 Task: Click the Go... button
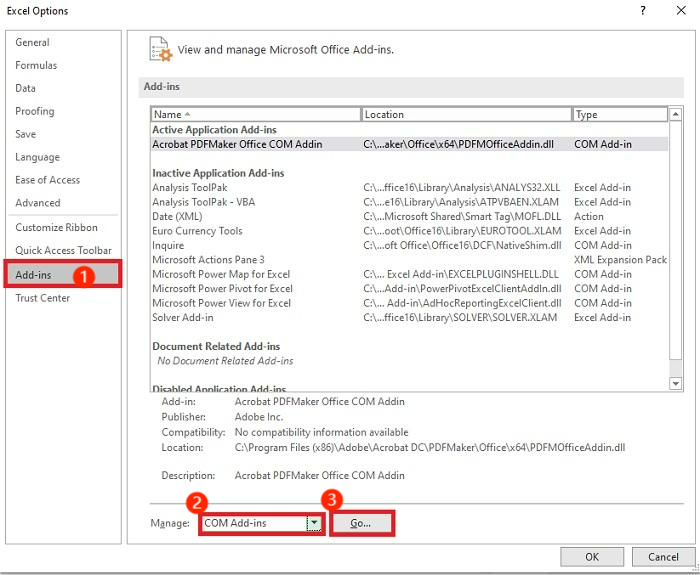point(360,523)
